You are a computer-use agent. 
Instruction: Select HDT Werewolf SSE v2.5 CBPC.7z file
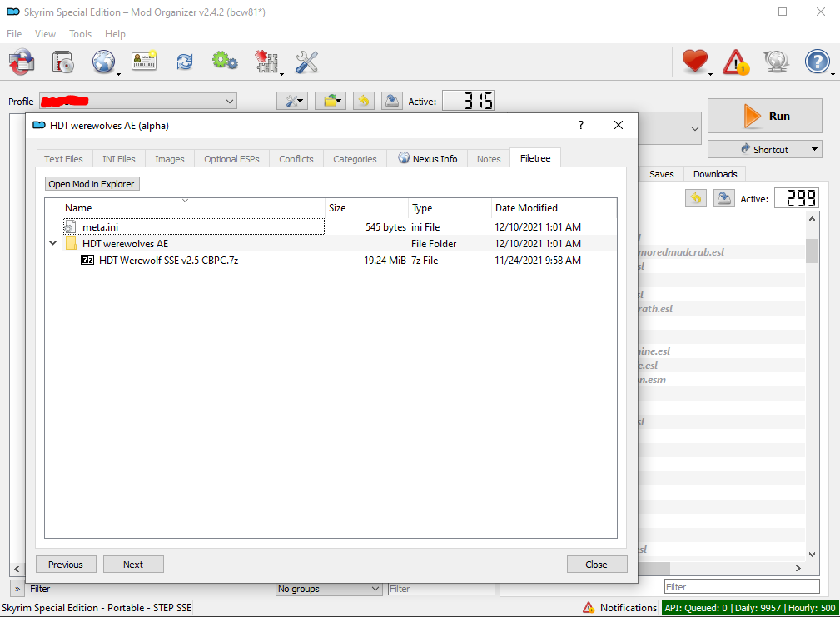pyautogui.click(x=169, y=261)
